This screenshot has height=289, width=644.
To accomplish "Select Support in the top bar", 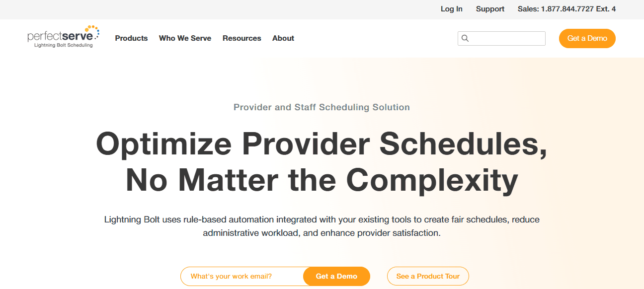I will (489, 8).
